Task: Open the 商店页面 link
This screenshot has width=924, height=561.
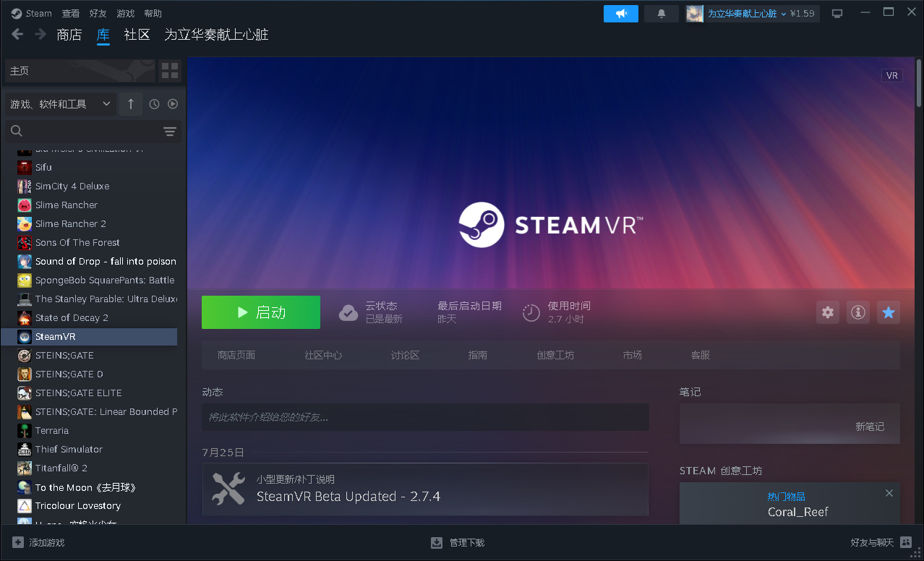Action: (x=236, y=355)
